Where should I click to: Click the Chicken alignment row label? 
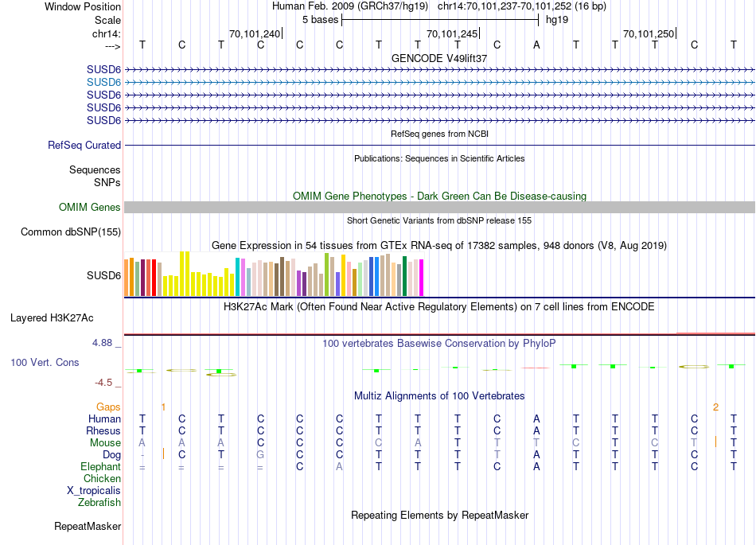coord(102,478)
